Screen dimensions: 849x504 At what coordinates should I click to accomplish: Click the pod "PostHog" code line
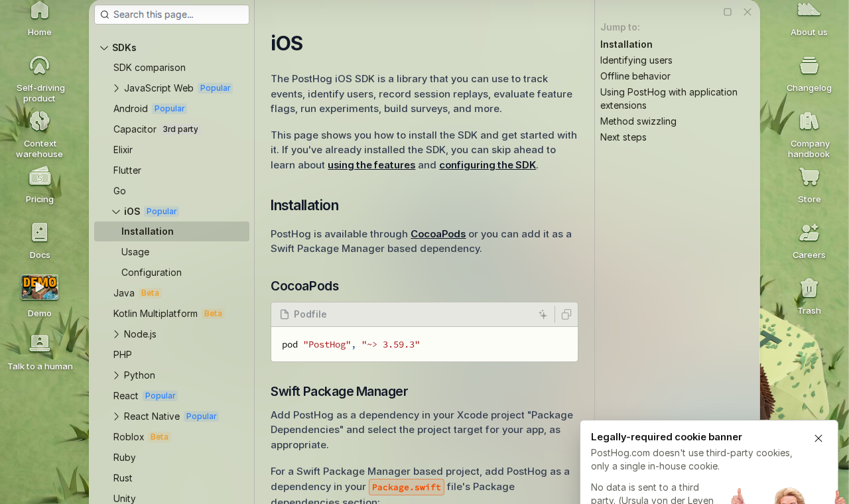tap(351, 345)
